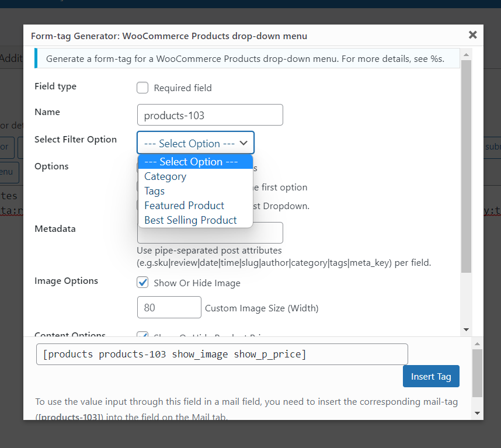Choose Tags from the filter list
The height and width of the screenshot is (448, 501).
click(x=195, y=191)
